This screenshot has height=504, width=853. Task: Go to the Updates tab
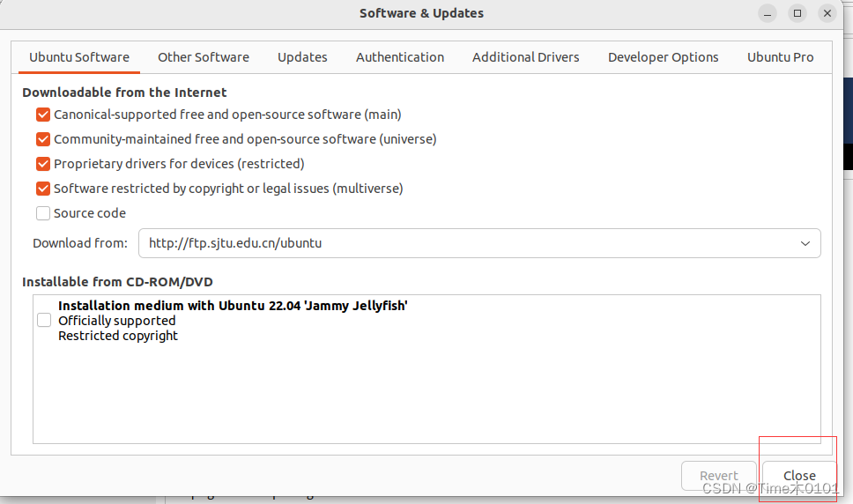(302, 57)
